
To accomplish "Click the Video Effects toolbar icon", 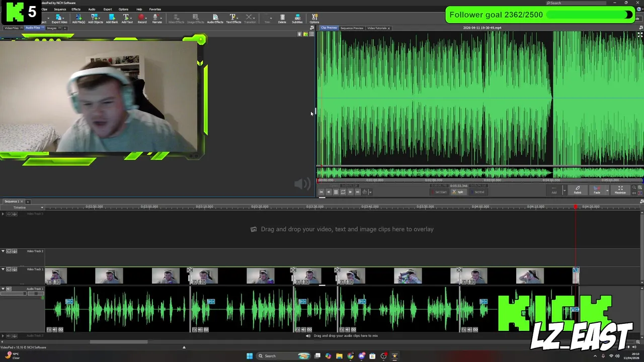I will point(176,19).
